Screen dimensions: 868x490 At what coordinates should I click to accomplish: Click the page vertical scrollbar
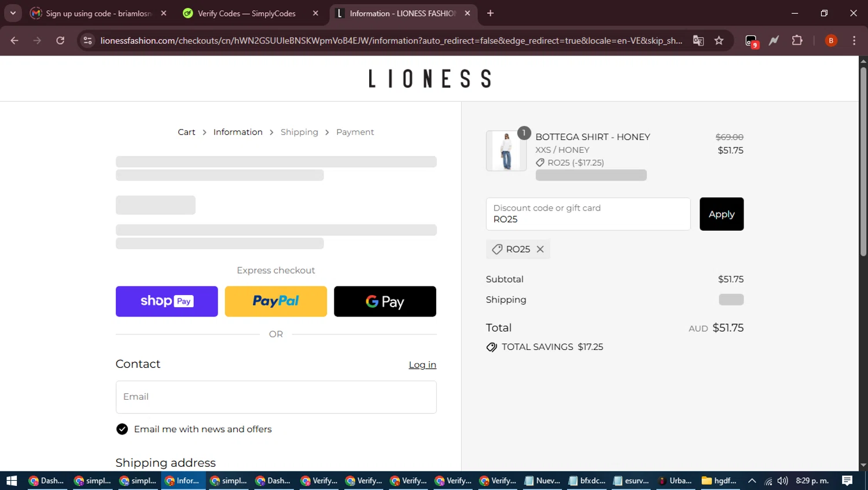point(863,162)
